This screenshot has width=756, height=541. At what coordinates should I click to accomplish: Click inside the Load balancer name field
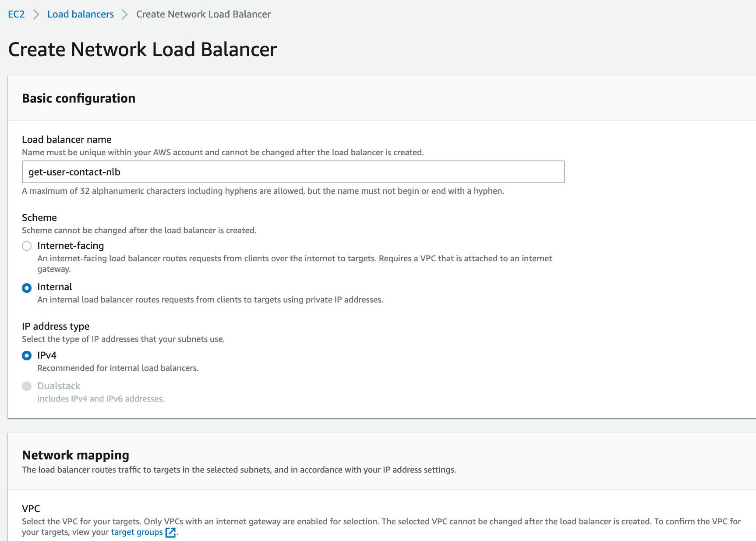point(293,172)
